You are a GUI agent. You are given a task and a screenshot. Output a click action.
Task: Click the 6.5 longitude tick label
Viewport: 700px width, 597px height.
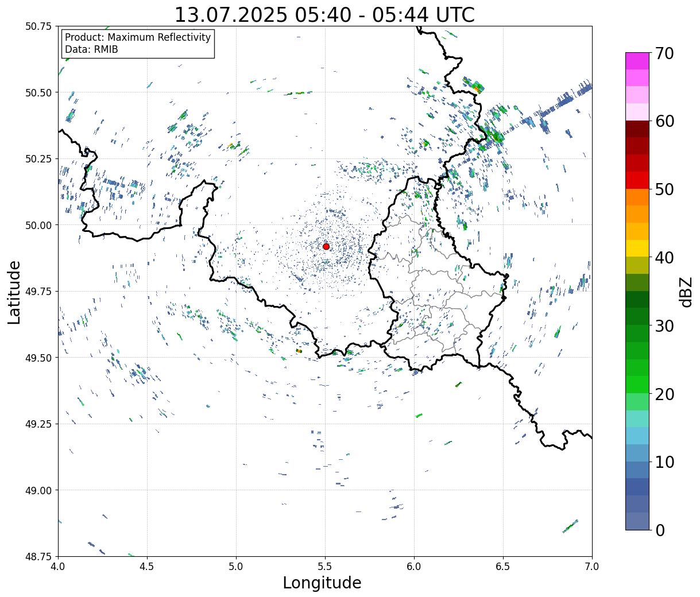click(503, 566)
